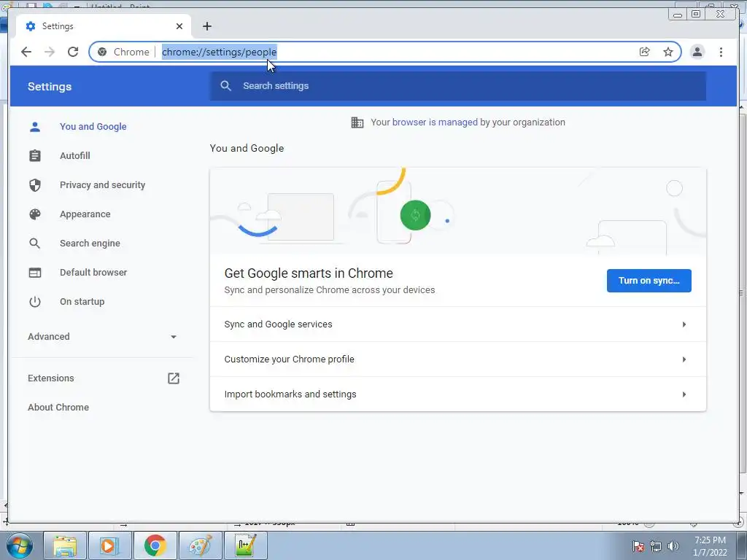Click the clipboard icon beside Autofill
The width and height of the screenshot is (747, 560).
tap(35, 156)
